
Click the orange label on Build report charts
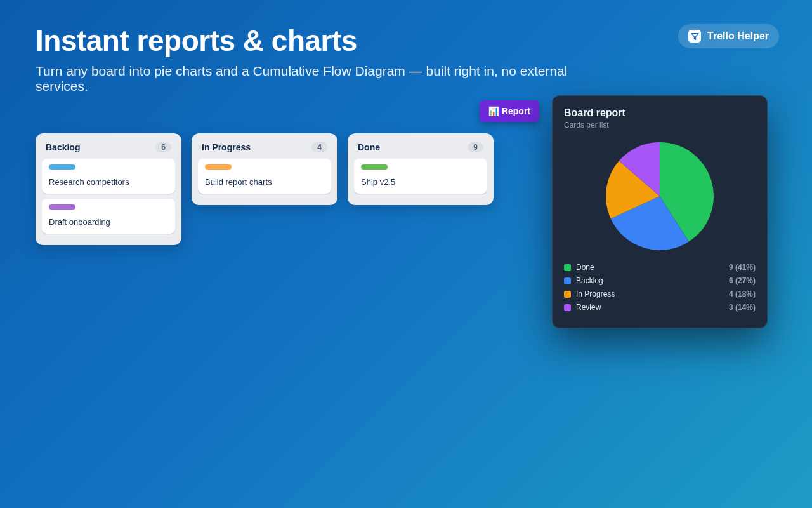coord(218,167)
